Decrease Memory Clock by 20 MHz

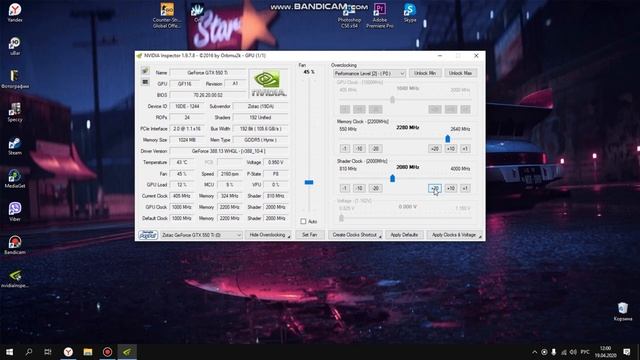pyautogui.click(x=376, y=149)
